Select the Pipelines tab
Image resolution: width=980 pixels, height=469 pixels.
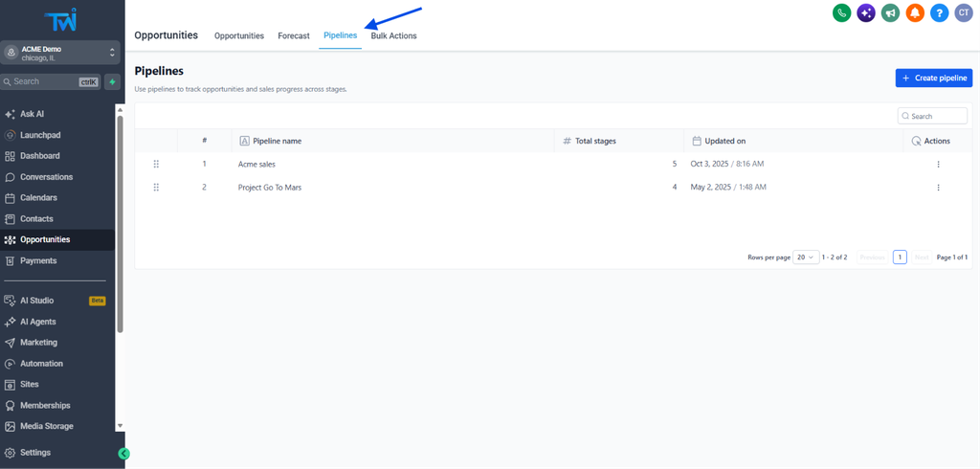pos(340,35)
